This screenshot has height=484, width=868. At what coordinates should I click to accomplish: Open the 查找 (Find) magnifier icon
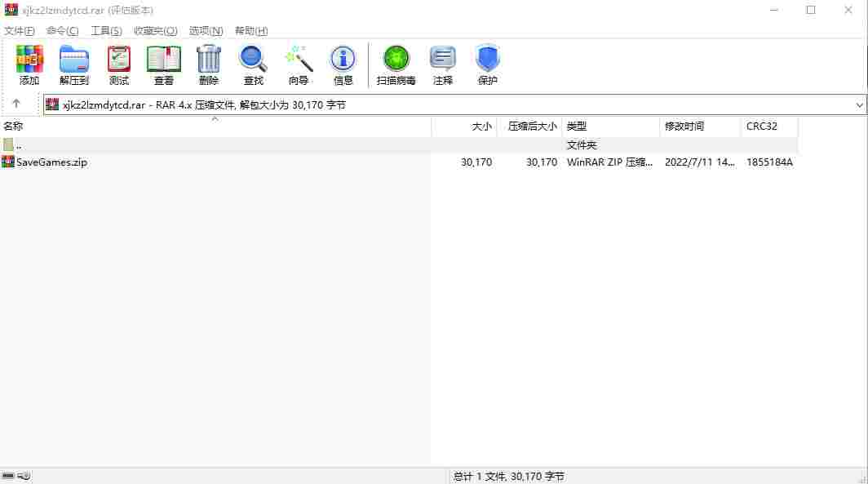coord(254,64)
